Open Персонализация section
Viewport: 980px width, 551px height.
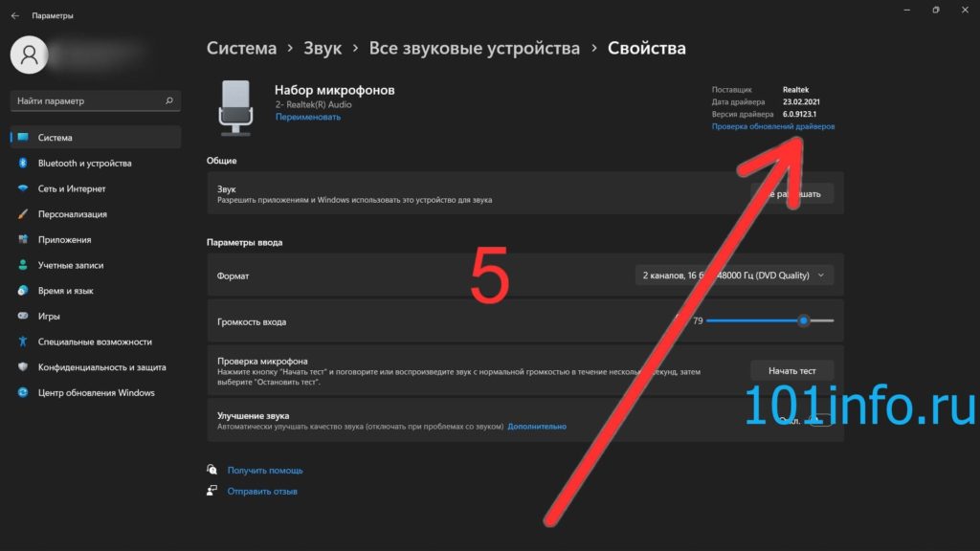96,214
